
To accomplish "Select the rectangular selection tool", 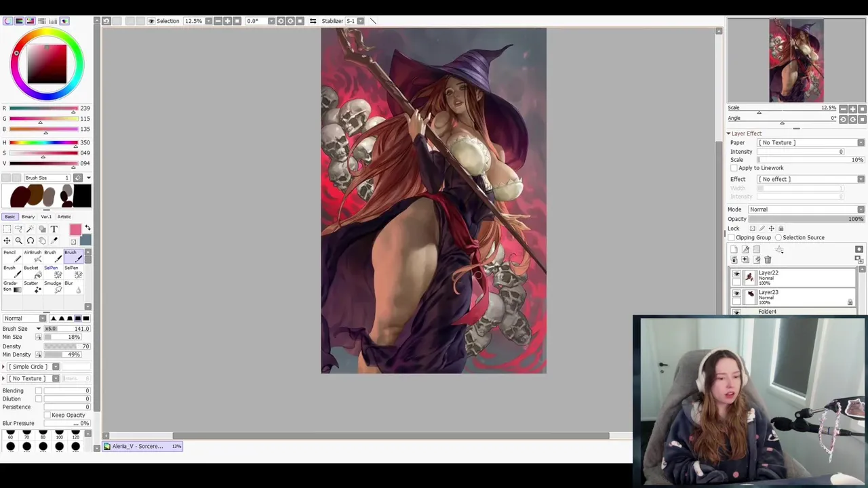I will 7,229.
